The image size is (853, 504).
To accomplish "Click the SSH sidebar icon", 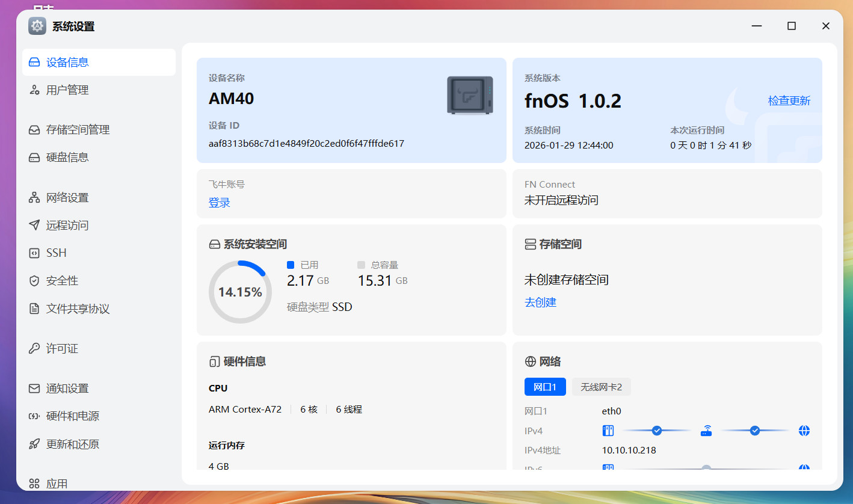I will click(x=34, y=253).
